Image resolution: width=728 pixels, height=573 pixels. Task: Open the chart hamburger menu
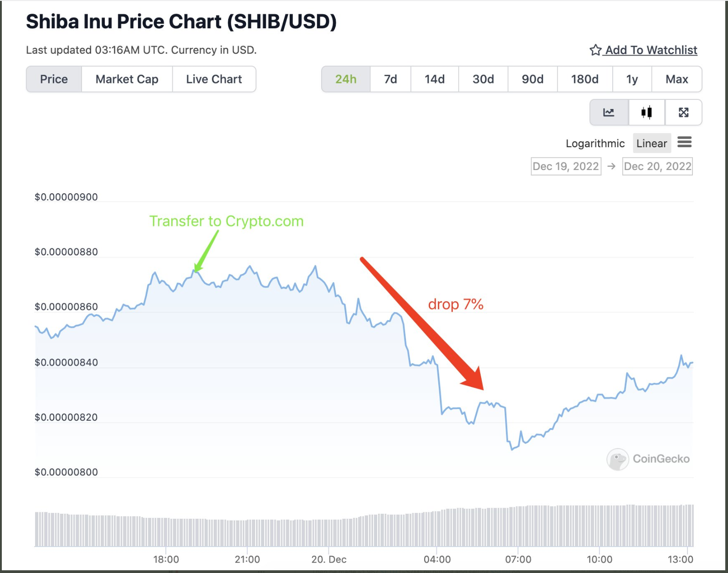coord(684,143)
